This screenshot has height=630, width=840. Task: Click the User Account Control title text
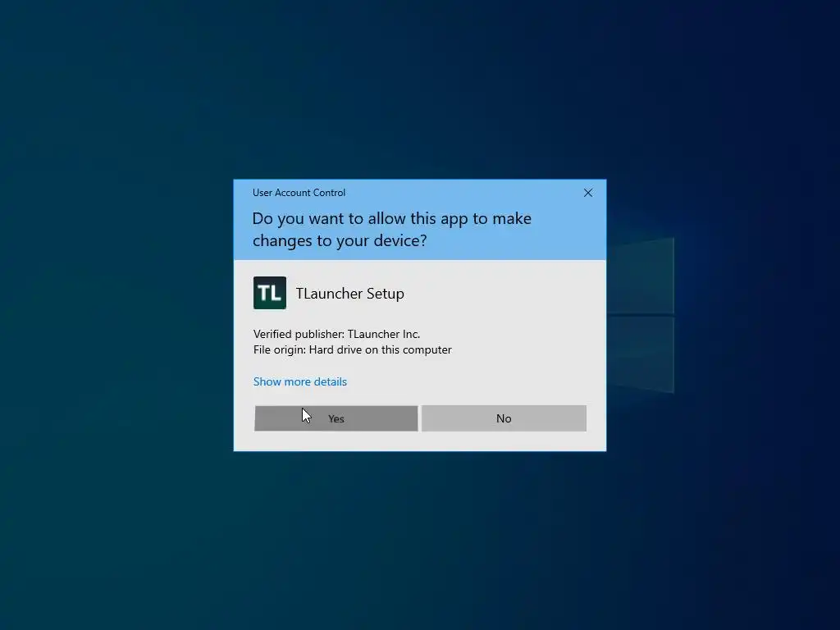(299, 193)
